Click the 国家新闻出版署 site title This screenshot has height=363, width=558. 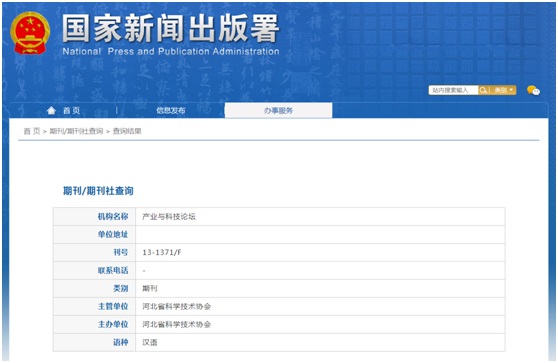pos(170,28)
